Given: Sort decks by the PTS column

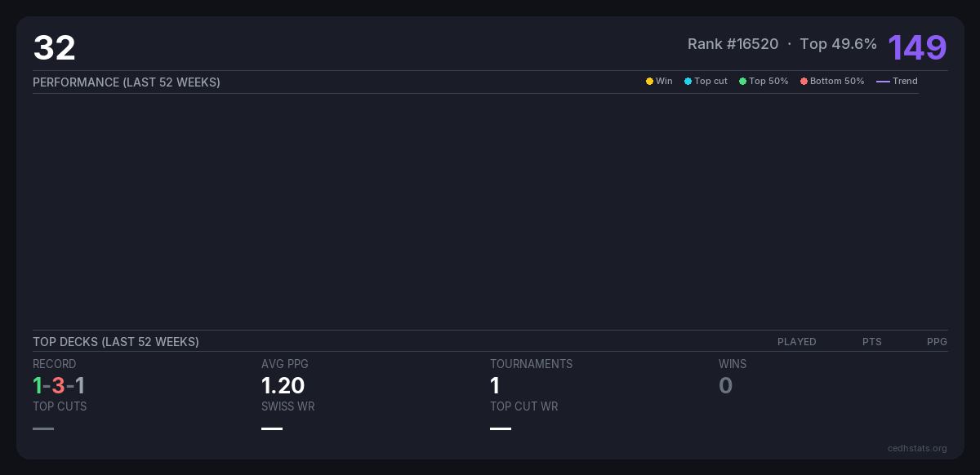Looking at the screenshot, I should tap(871, 342).
